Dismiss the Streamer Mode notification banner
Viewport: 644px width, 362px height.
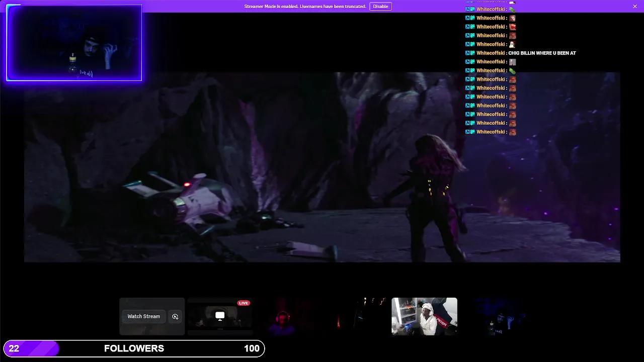[x=634, y=7]
